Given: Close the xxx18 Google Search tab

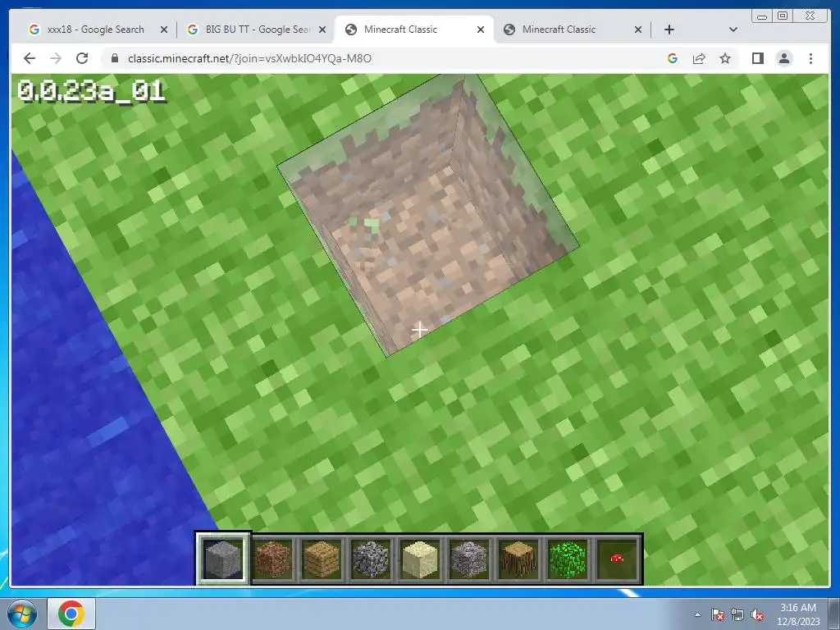Looking at the screenshot, I should click(x=164, y=30).
